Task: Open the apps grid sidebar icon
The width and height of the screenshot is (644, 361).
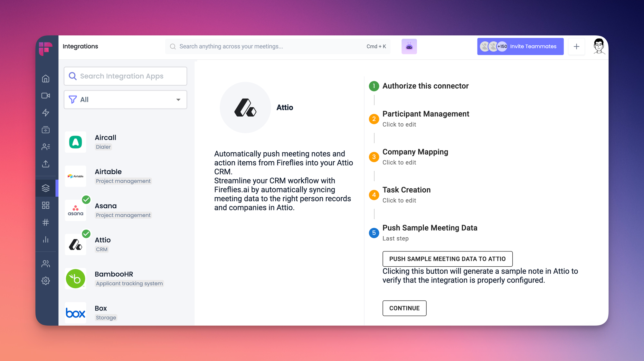Action: tap(46, 205)
